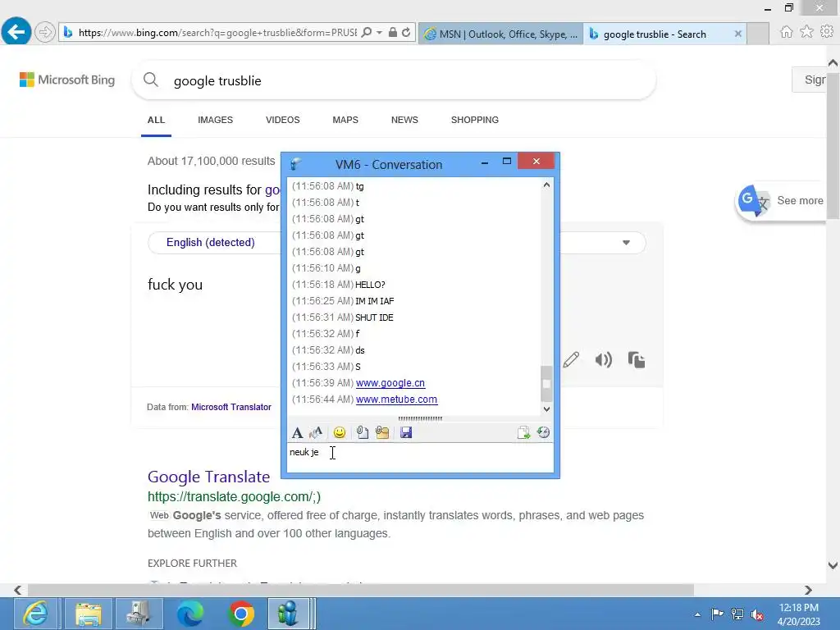Open a new blank tab
The width and height of the screenshot is (840, 630).
(x=758, y=34)
